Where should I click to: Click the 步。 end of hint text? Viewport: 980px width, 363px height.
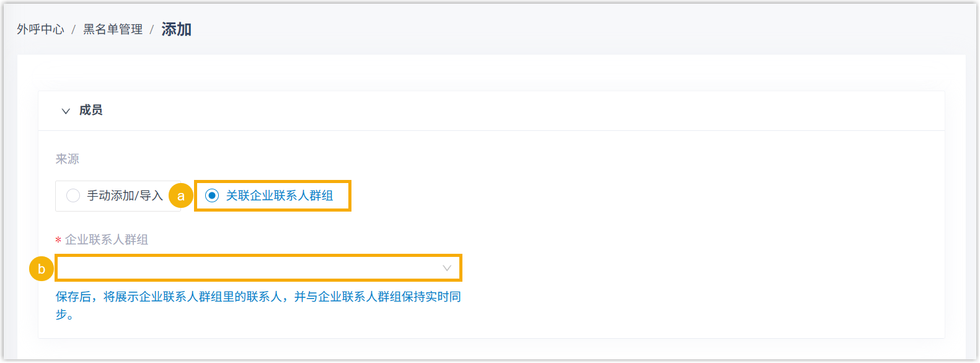(65, 315)
